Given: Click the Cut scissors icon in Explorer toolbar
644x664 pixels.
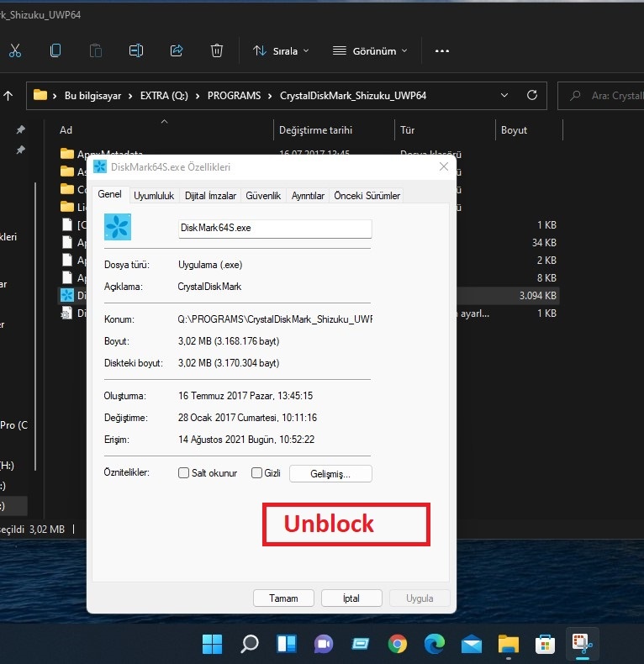Looking at the screenshot, I should point(15,50).
